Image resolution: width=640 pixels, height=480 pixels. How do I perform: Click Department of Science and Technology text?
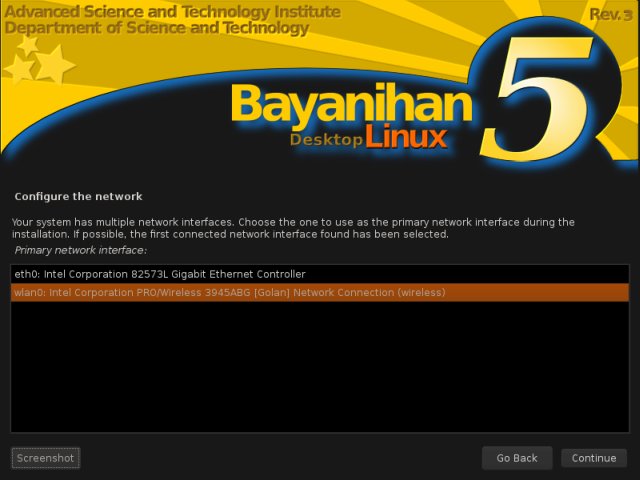click(x=156, y=28)
